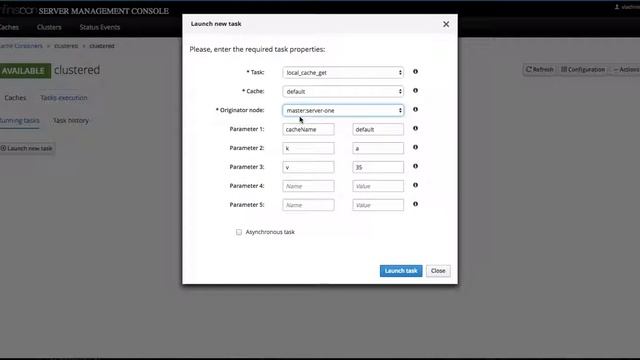The image size is (640, 360).
Task: Click Parameter 1 value field default
Action: tap(378, 129)
